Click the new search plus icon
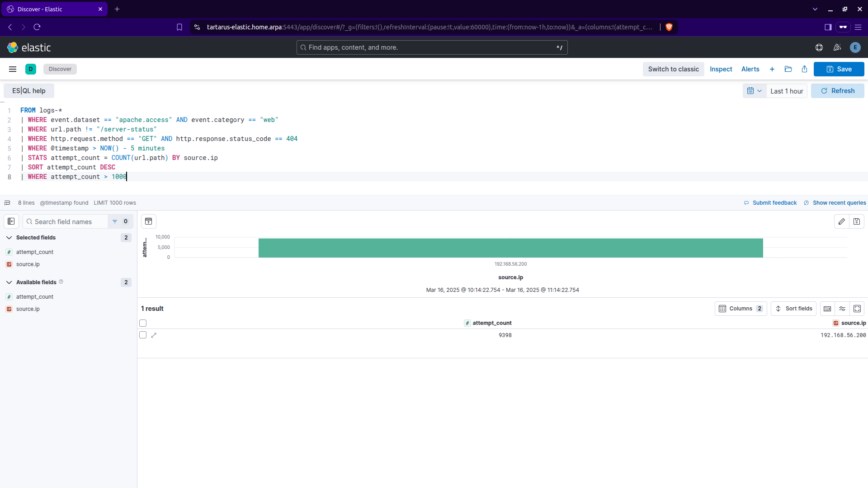Screen dimensions: 868x488 [772, 69]
